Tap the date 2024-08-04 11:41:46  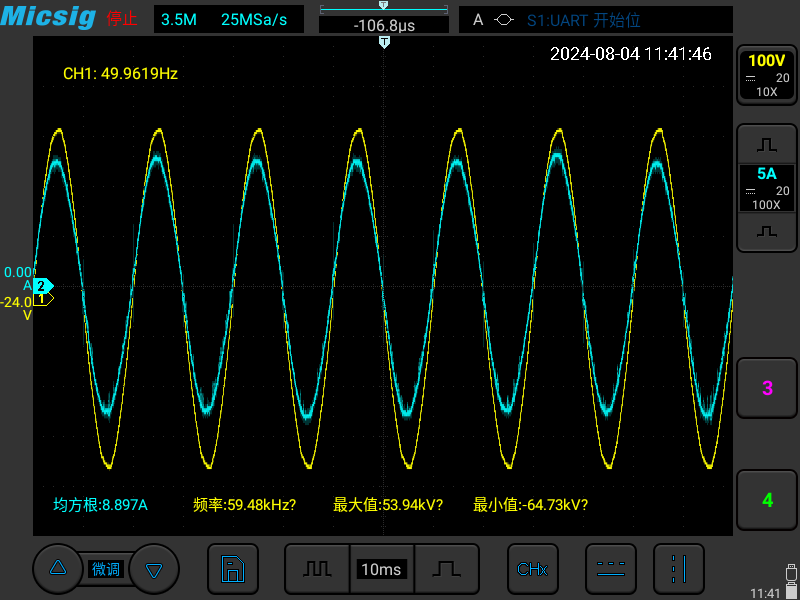(631, 54)
